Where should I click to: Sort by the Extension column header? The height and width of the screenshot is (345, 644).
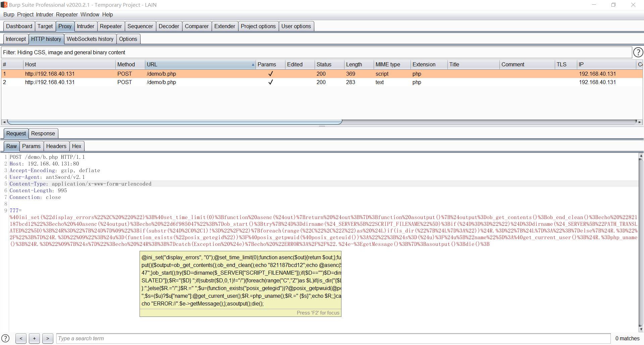pos(429,65)
